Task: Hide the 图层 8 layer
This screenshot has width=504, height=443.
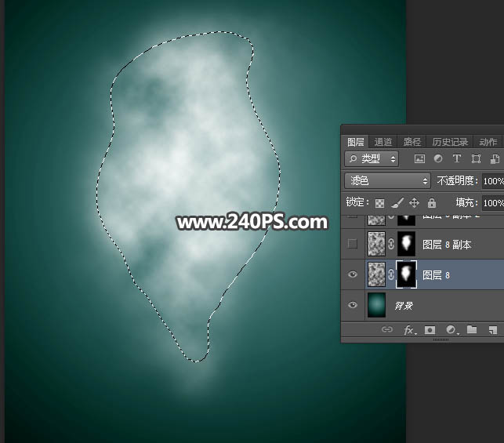Action: pyautogui.click(x=353, y=274)
